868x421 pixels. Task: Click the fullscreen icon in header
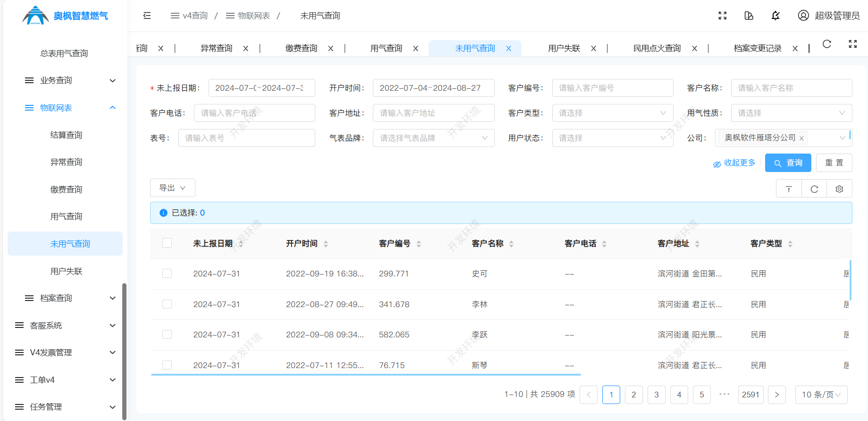(722, 16)
